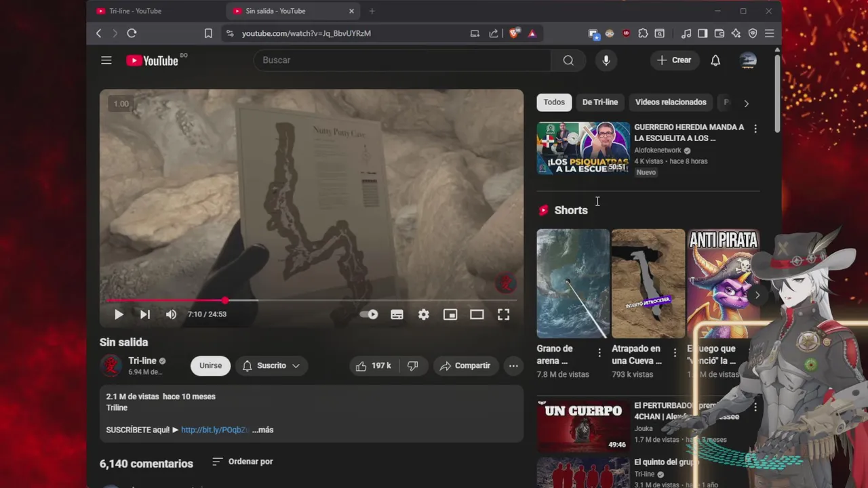The height and width of the screenshot is (488, 868).
Task: Focus the Buscar search field
Action: coord(403,60)
